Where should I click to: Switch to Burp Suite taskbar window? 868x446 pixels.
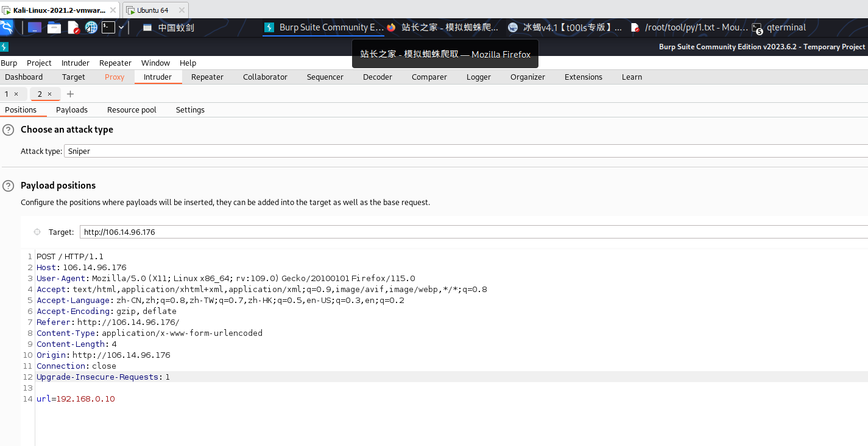(324, 27)
